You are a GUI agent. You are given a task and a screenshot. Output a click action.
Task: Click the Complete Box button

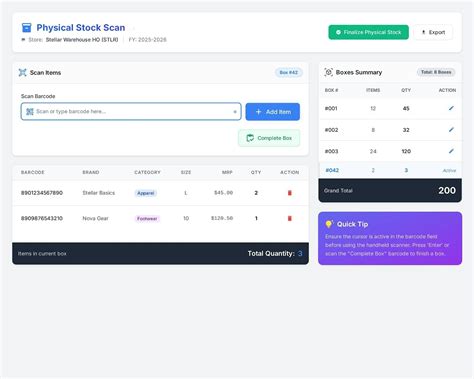pyautogui.click(x=269, y=138)
